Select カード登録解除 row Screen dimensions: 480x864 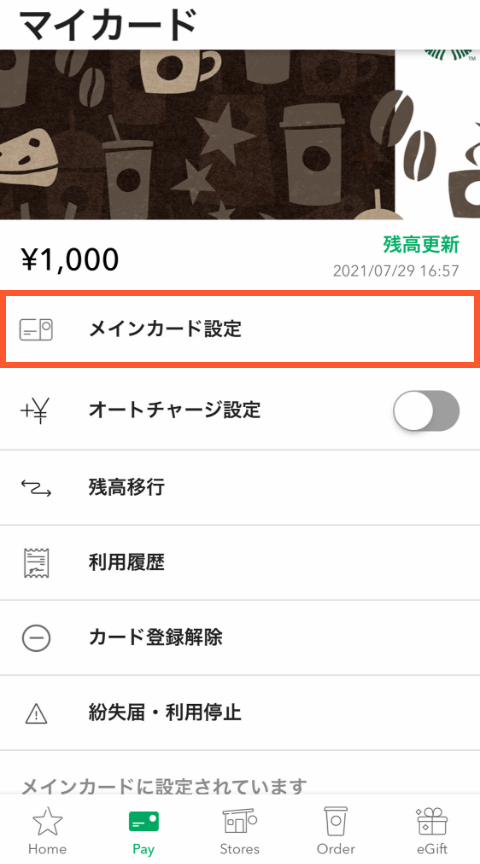[240, 638]
